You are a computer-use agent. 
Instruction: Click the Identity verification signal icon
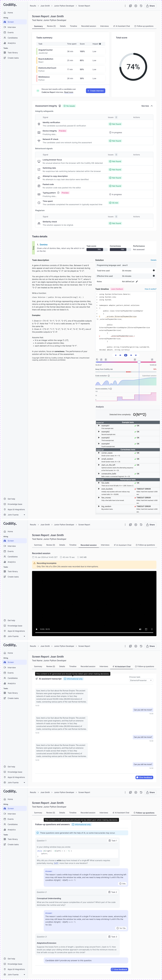[x=39, y=124]
